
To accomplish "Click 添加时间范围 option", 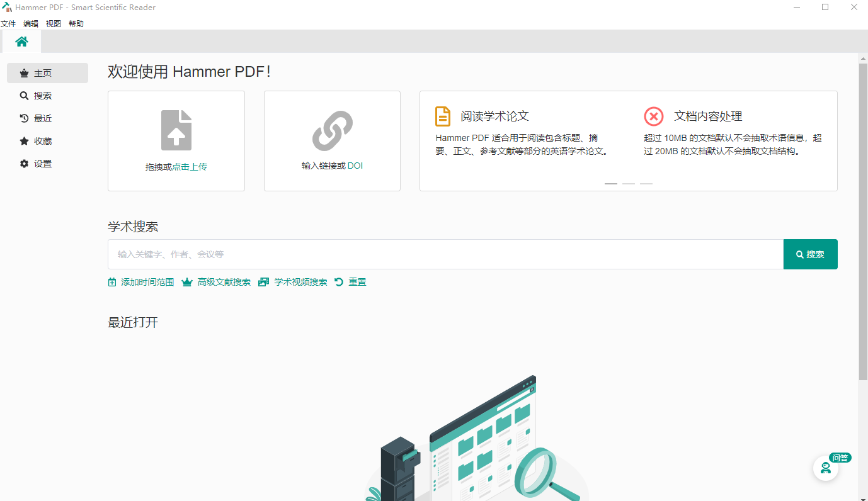I will click(x=141, y=282).
